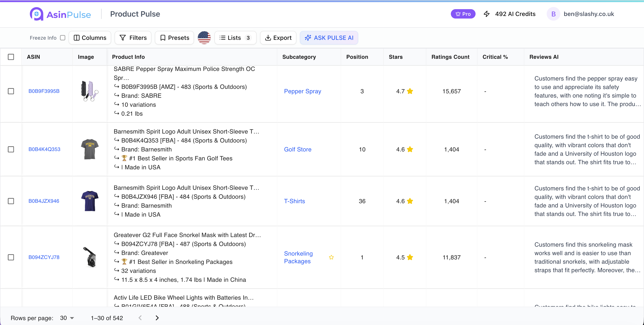Viewport: 644px width, 325px height.
Task: Go to next page arrow
Action: click(x=157, y=318)
